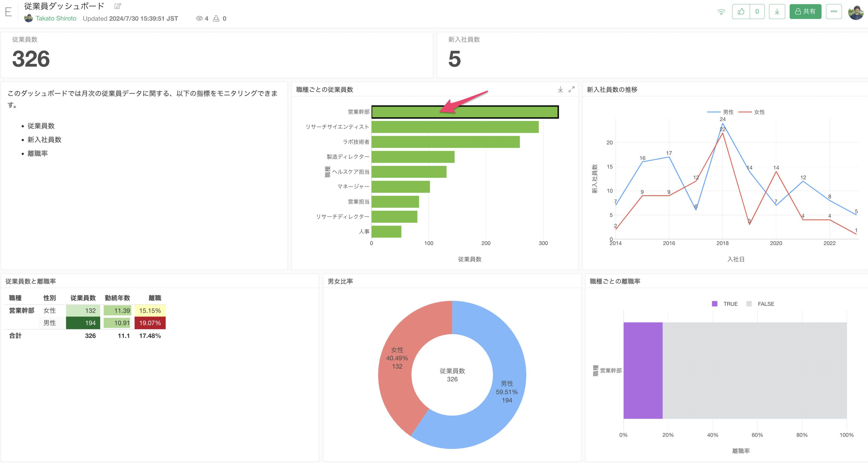Click the green 共有 share button

pyautogui.click(x=805, y=11)
